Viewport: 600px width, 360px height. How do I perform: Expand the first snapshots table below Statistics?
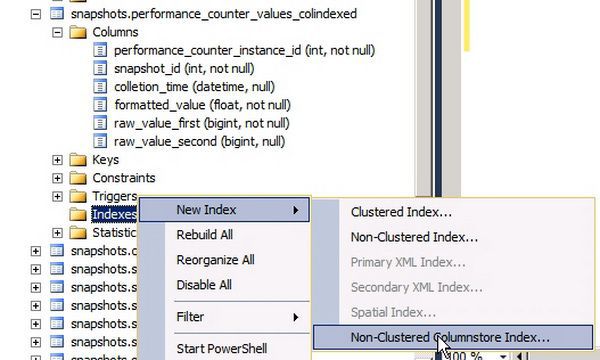pos(36,251)
